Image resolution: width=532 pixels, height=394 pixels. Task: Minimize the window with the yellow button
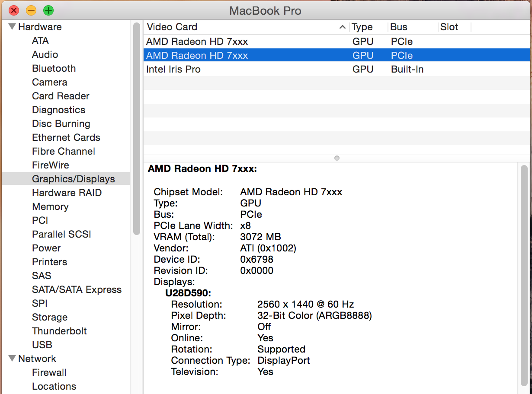(x=31, y=10)
